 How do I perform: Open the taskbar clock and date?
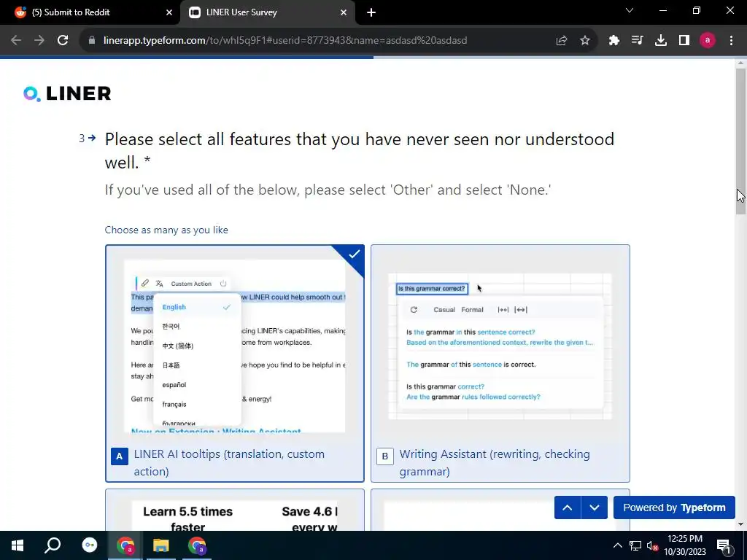click(x=685, y=545)
